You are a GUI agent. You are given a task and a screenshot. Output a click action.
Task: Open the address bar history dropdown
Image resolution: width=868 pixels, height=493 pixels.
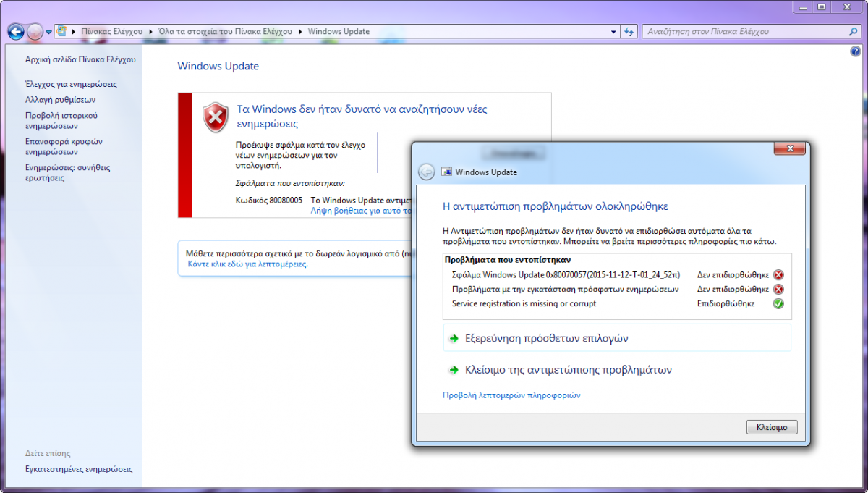(613, 32)
